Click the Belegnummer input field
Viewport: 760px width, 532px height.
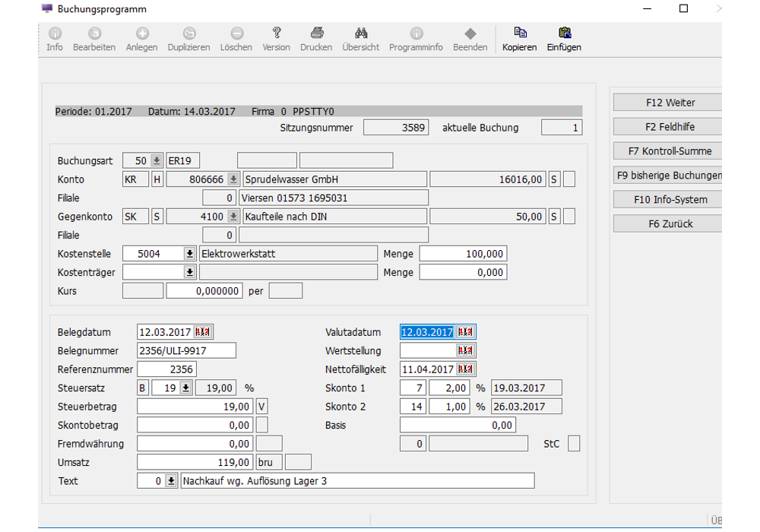pos(186,351)
